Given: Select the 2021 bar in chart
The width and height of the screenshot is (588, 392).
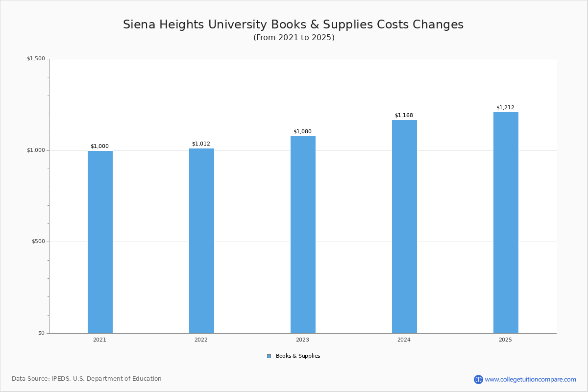Looking at the screenshot, I should (100, 242).
